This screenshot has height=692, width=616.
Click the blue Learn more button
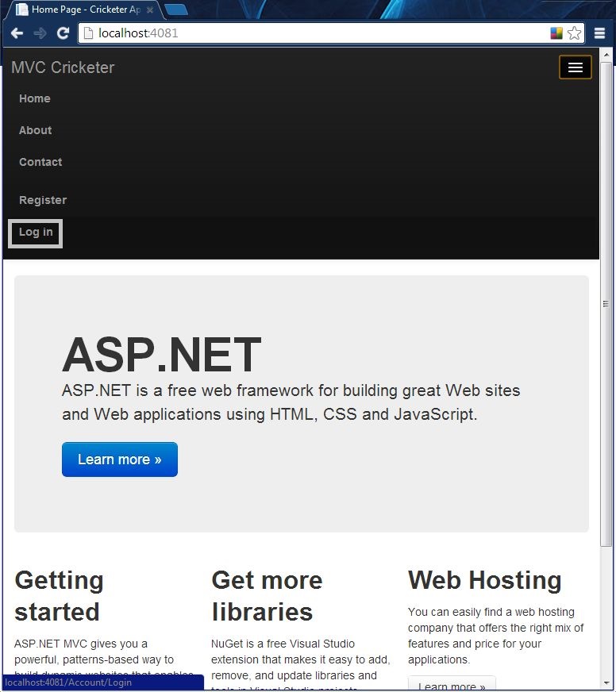tap(120, 459)
